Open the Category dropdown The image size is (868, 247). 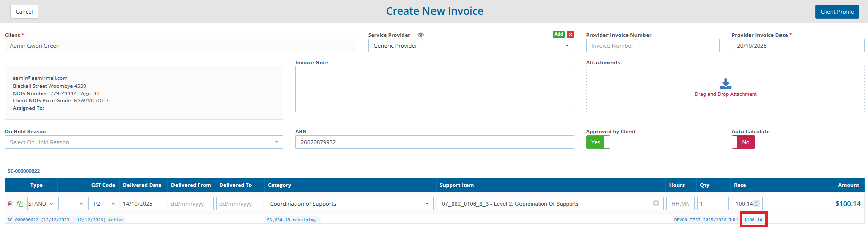pyautogui.click(x=350, y=204)
